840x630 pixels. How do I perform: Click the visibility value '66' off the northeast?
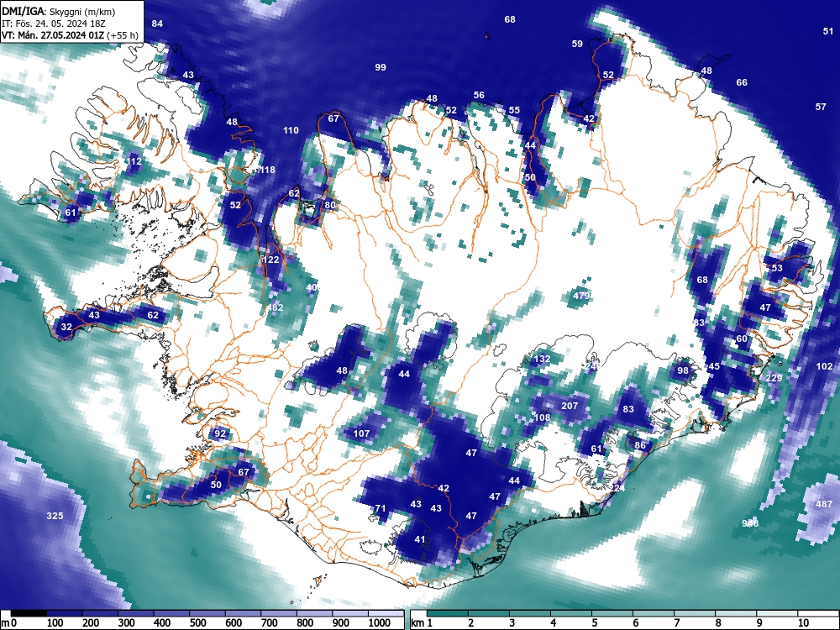click(x=742, y=82)
